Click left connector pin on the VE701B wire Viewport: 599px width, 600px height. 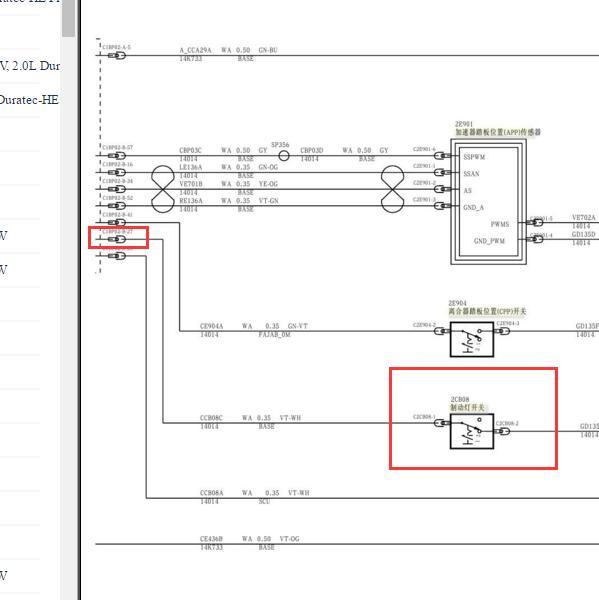(117, 189)
